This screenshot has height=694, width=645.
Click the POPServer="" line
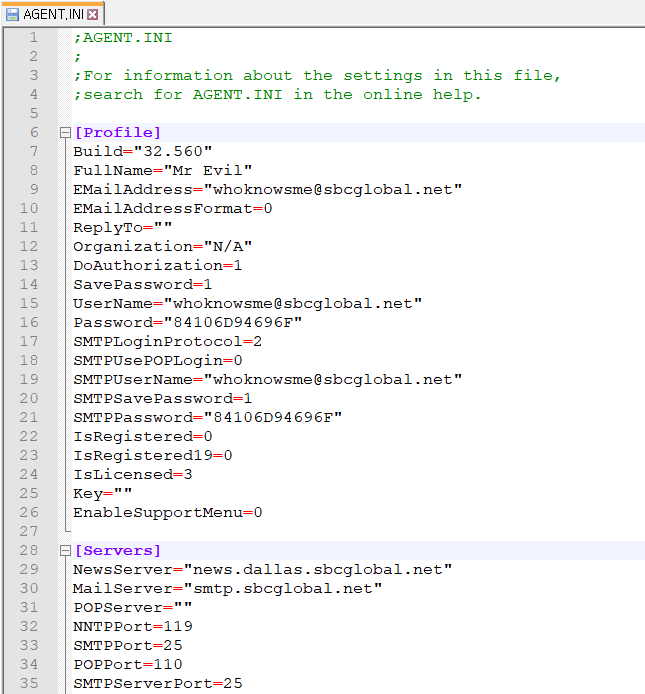coord(133,607)
